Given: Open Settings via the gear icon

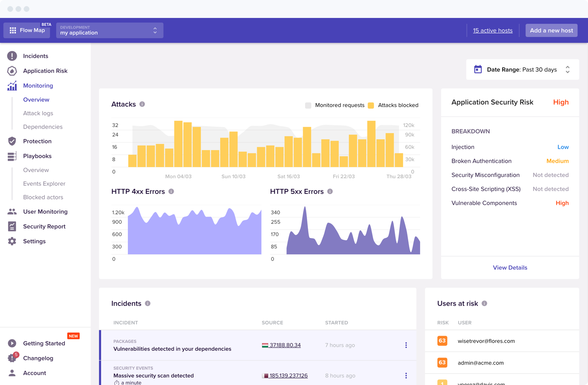Looking at the screenshot, I should [12, 241].
